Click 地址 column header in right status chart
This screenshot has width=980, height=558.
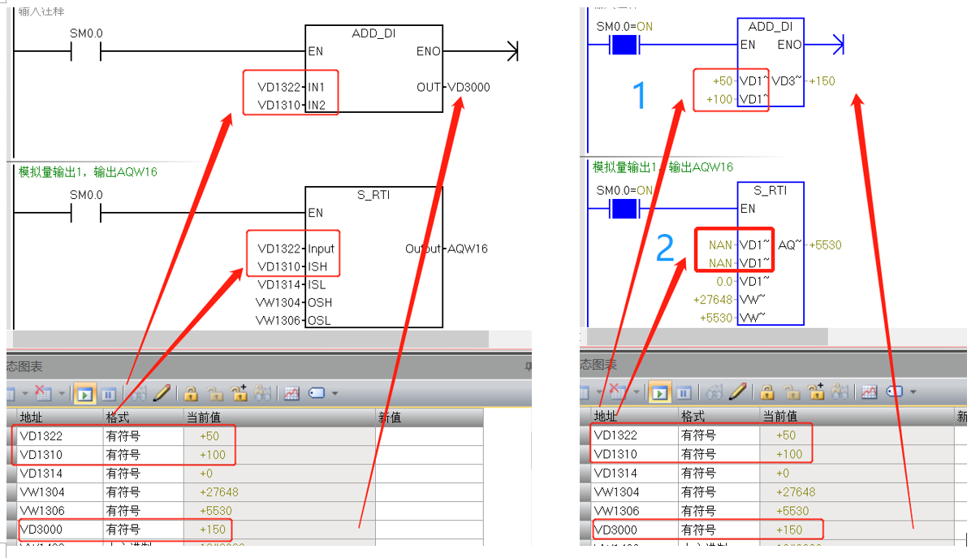634,417
